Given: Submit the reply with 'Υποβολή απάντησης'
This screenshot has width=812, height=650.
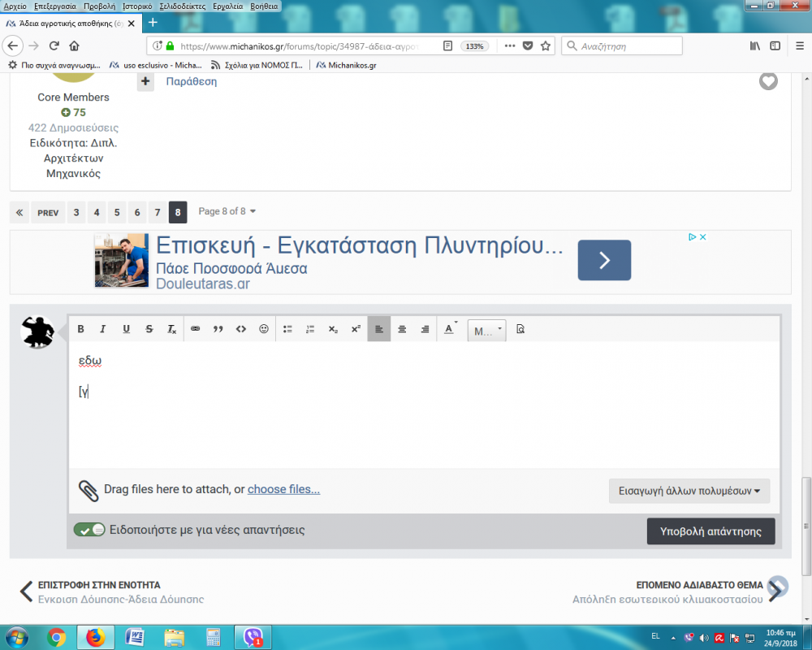Looking at the screenshot, I should [710, 531].
